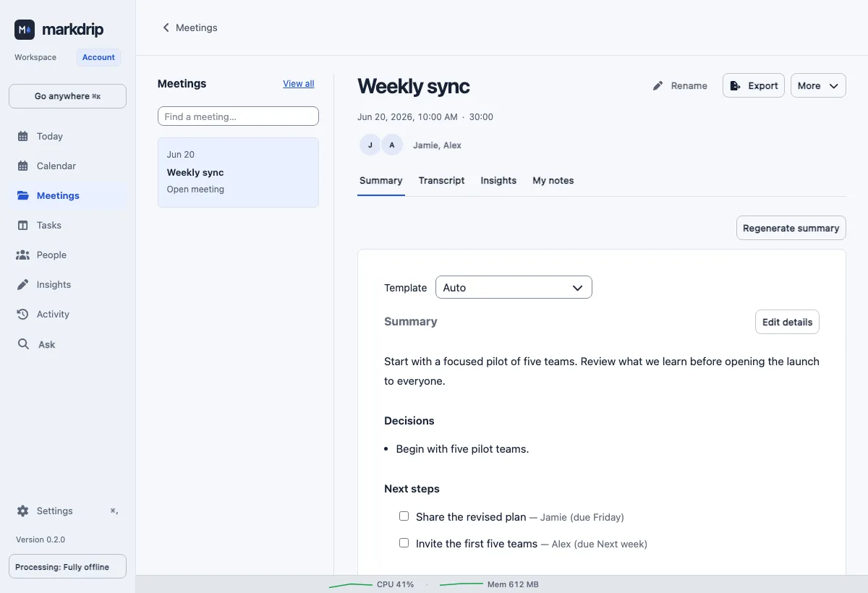The height and width of the screenshot is (593, 868).
Task: Click Version 0.2.0 text
Action: pyautogui.click(x=41, y=539)
